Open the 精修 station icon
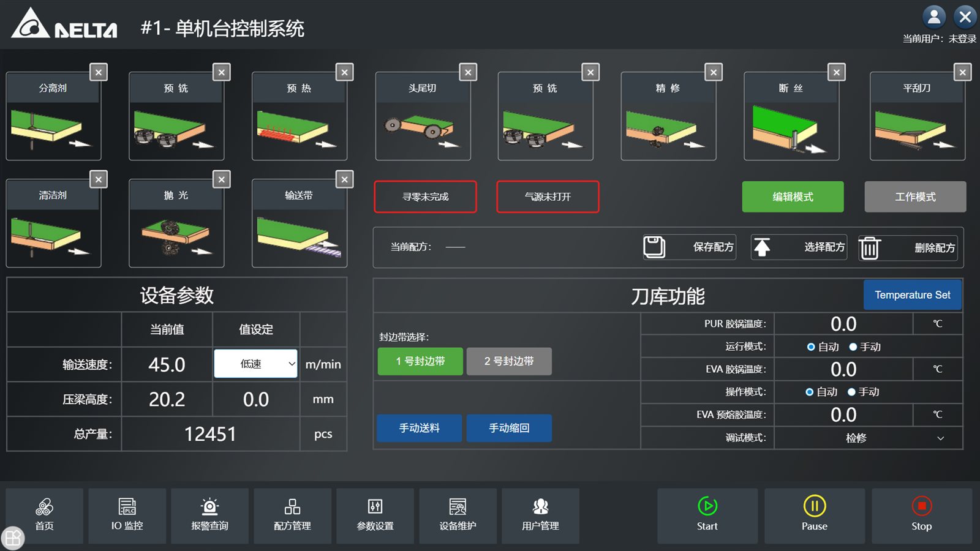Screen dimensions: 980x551 tap(668, 116)
